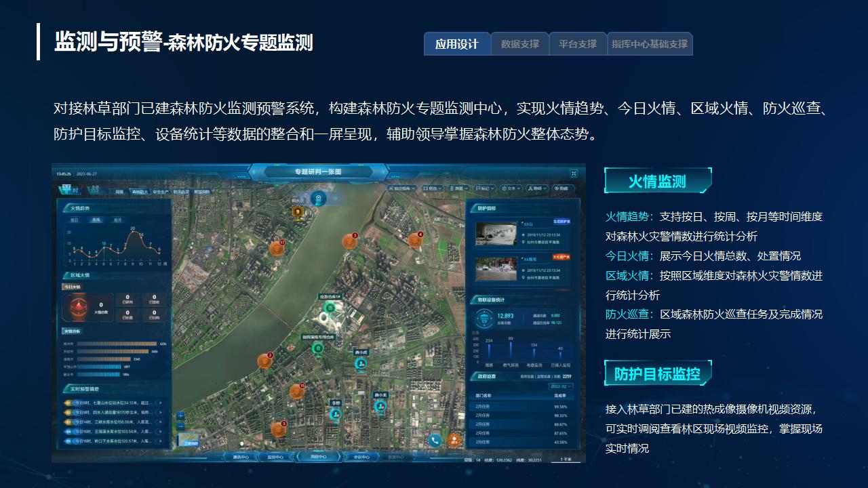Toggle the 隐藏 visibility button
Screen dimensions: 868x488
562,188
